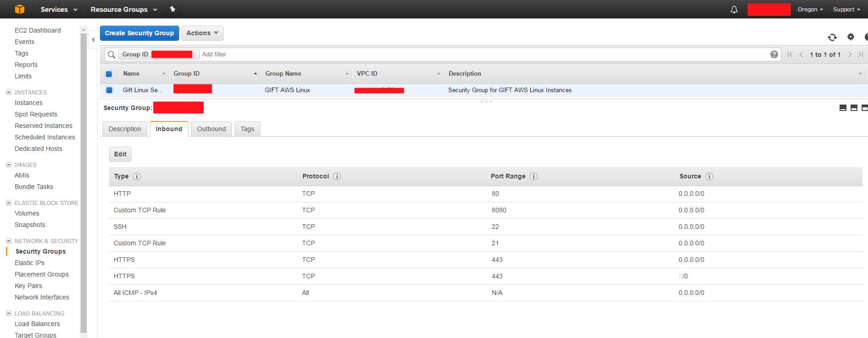Click the 8080 port range cell
868x338 pixels.
[499, 210]
